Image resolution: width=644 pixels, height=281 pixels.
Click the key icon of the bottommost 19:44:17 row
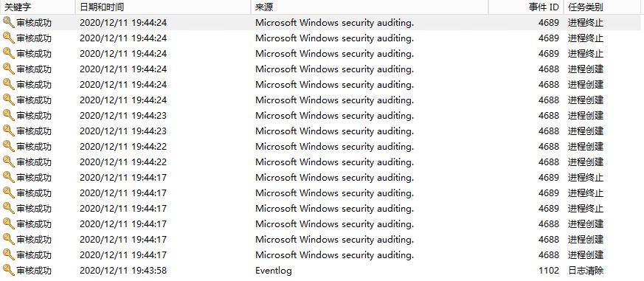click(x=9, y=254)
